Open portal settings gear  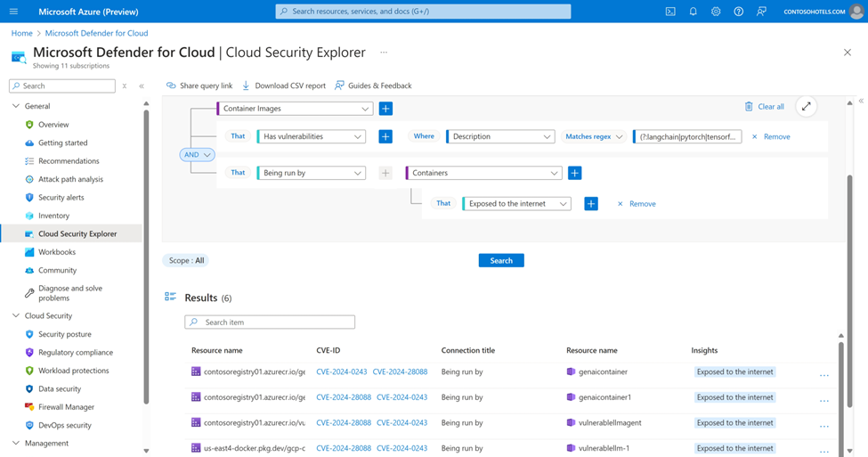pyautogui.click(x=716, y=11)
